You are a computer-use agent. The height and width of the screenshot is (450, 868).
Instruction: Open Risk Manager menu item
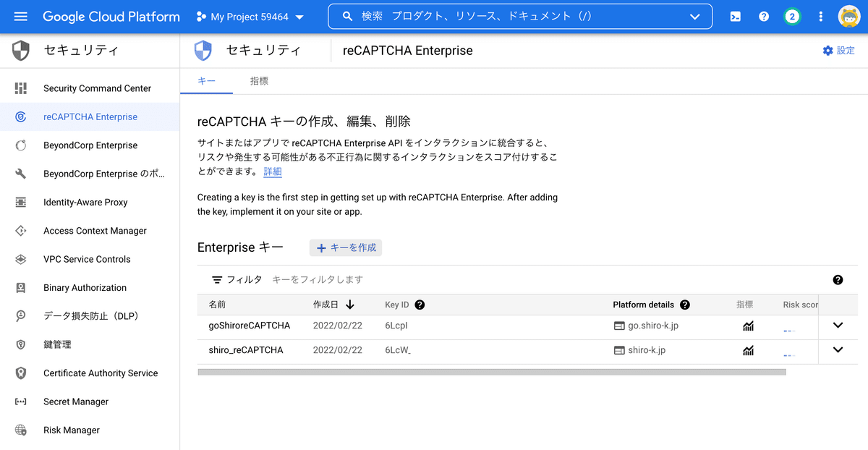click(x=72, y=430)
